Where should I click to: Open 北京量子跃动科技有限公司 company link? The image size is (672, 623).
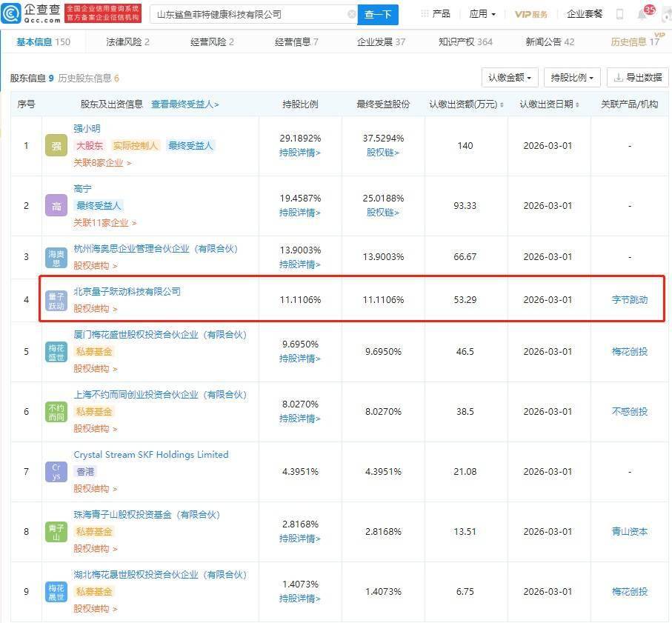point(127,292)
